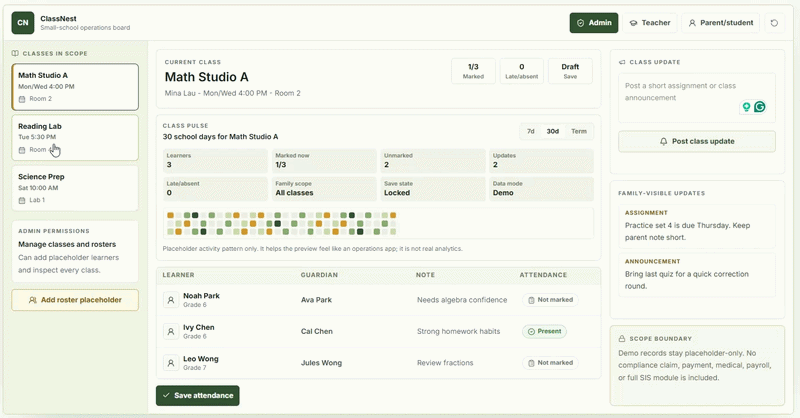Image resolution: width=800 pixels, height=418 pixels.
Task: Toggle Leo Wong's Not marked attendance
Action: [x=550, y=363]
